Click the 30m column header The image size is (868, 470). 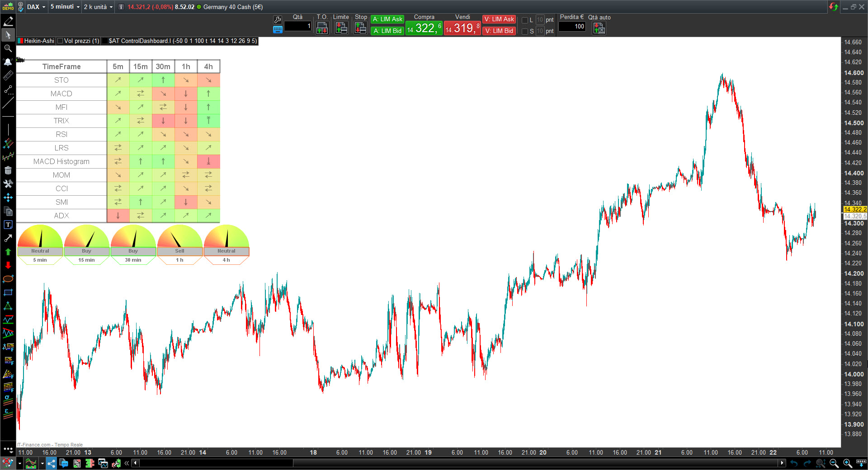pyautogui.click(x=163, y=66)
